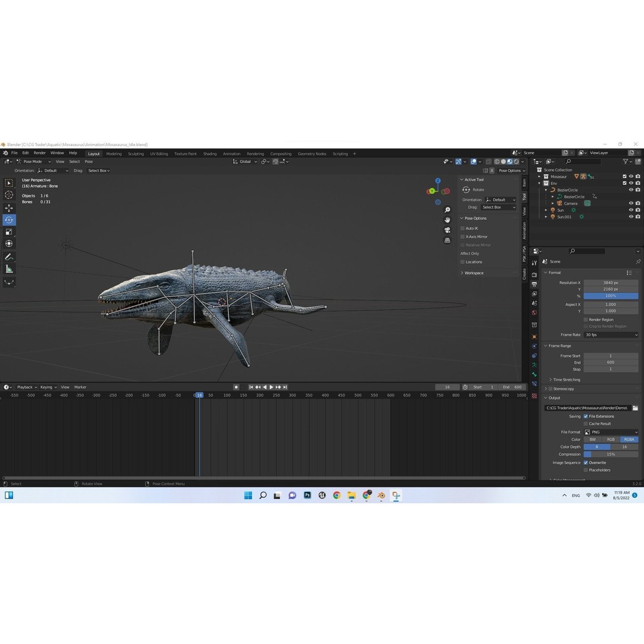
Task: Open Windows Start menu
Action: coord(248,496)
